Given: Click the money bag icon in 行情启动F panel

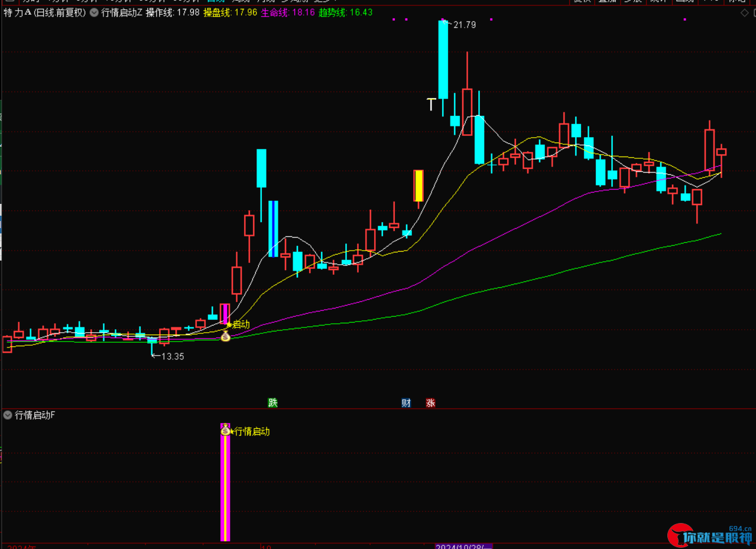Looking at the screenshot, I should [x=225, y=431].
